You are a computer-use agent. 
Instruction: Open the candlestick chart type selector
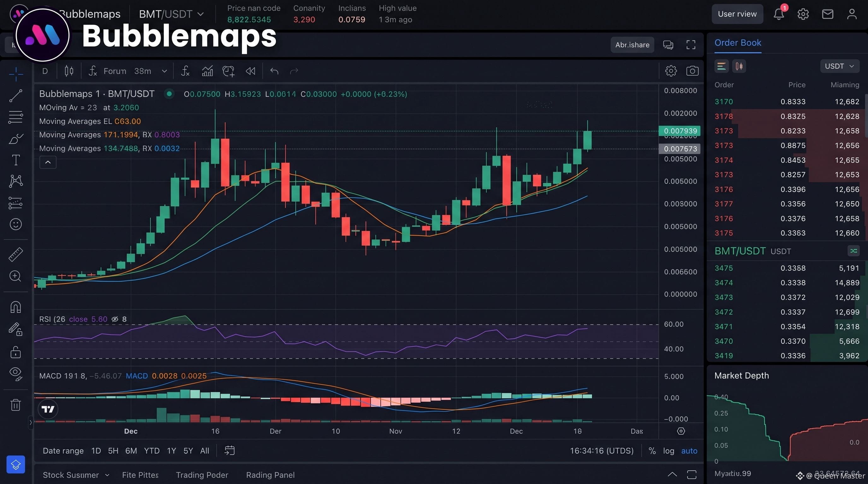pyautogui.click(x=69, y=71)
